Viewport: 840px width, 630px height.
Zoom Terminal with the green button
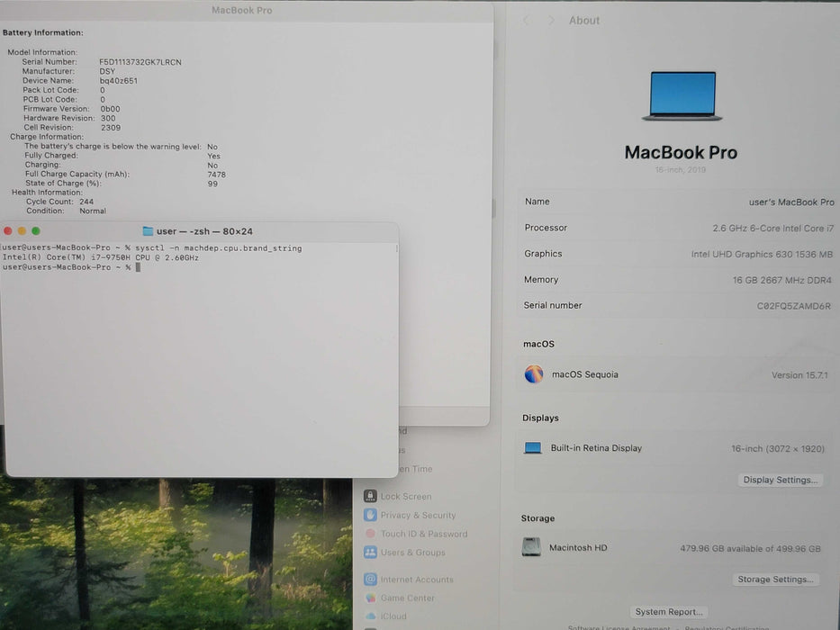[x=36, y=231]
